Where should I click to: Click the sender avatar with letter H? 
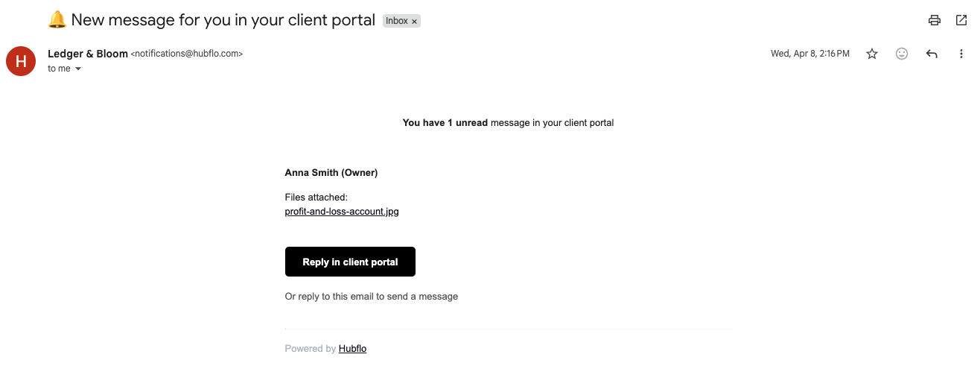(x=21, y=61)
